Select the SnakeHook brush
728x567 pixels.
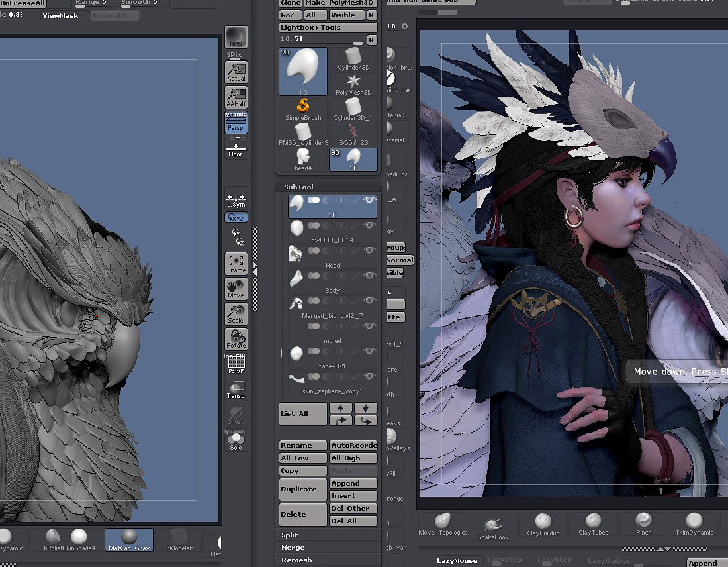coord(492,529)
